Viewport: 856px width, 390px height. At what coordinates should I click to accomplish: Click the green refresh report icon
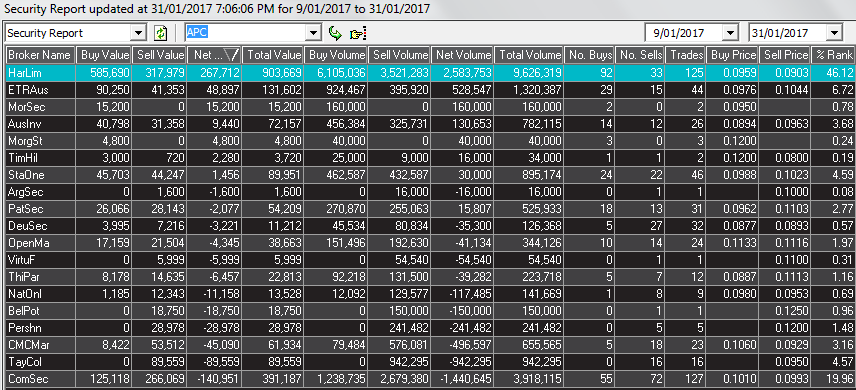(160, 33)
